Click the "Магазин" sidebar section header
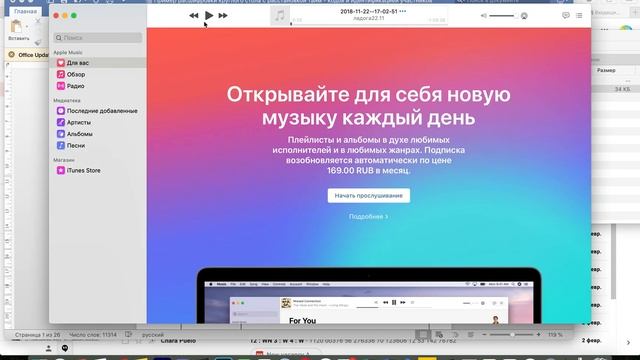 coord(64,160)
